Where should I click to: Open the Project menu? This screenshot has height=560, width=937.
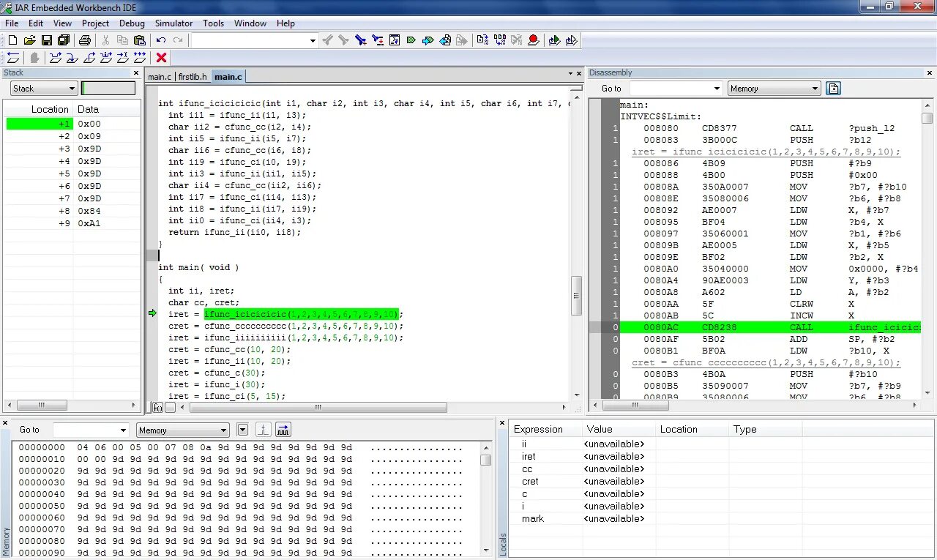(95, 23)
